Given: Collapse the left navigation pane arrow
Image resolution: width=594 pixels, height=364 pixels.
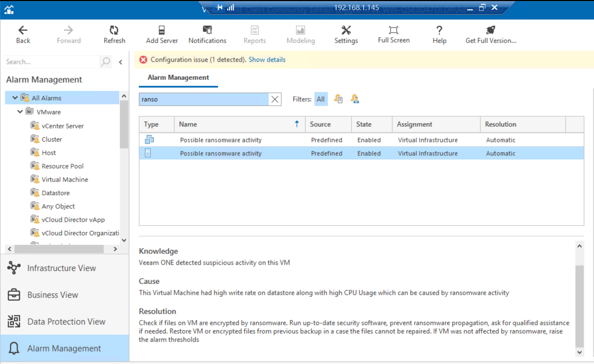Looking at the screenshot, I should [120, 62].
